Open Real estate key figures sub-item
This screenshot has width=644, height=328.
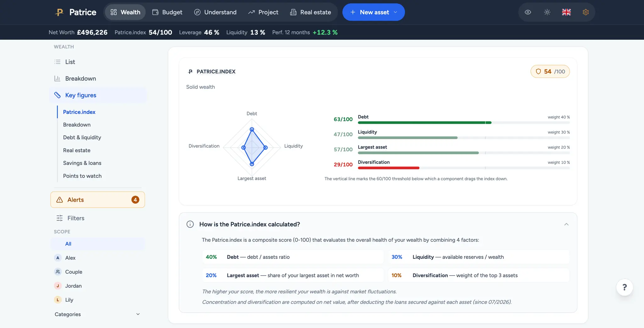[77, 150]
